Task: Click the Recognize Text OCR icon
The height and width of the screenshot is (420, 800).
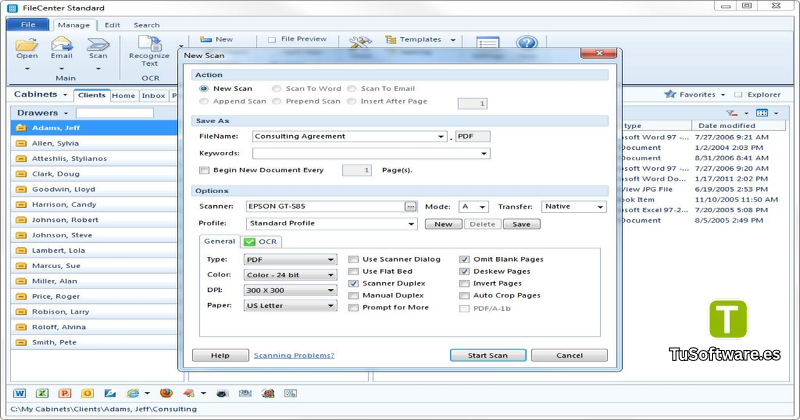Action: (149, 43)
